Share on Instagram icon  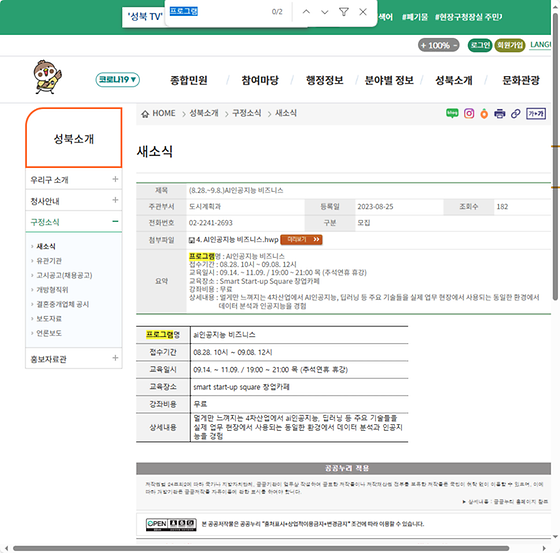pos(469,114)
